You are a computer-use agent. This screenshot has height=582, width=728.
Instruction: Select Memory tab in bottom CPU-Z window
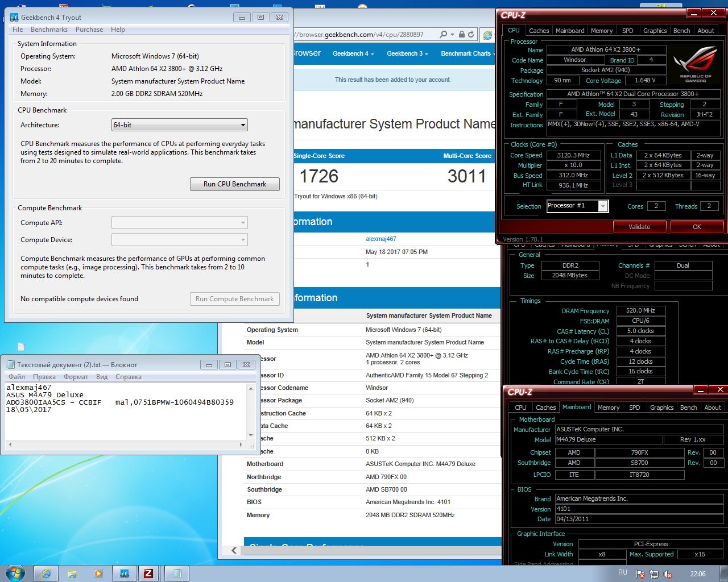[609, 408]
